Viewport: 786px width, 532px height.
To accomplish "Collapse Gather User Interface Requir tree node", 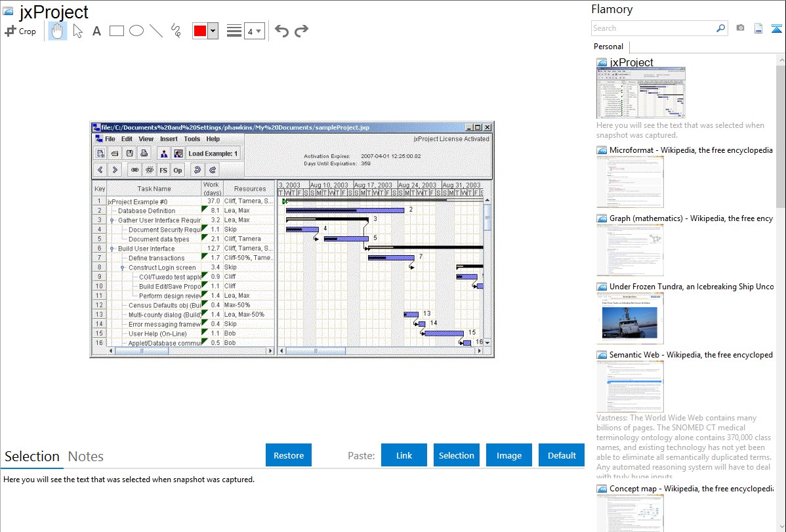I will point(112,220).
